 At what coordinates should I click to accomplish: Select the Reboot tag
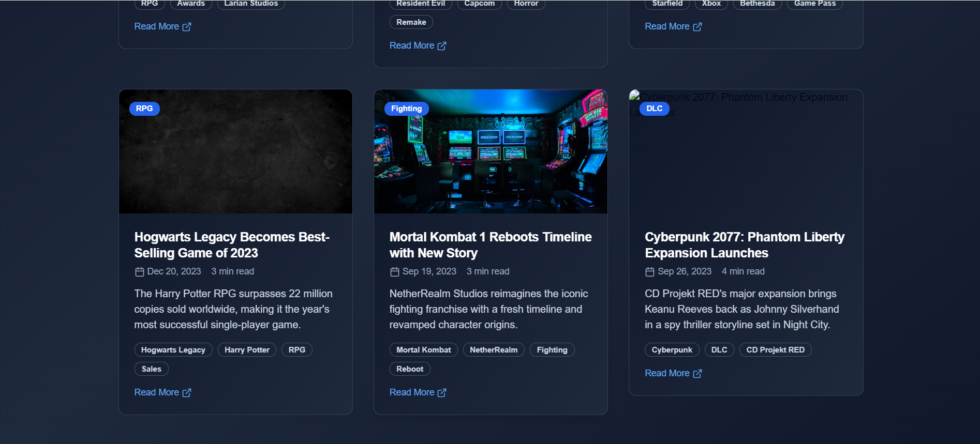(410, 369)
